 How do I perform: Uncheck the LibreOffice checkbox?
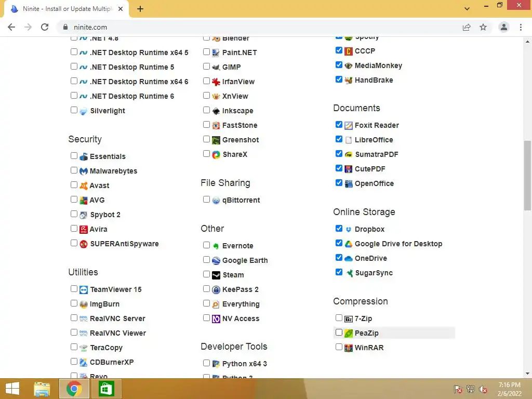339,139
